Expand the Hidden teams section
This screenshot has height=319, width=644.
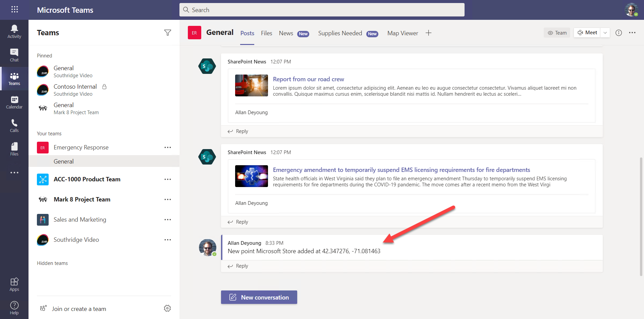click(52, 263)
